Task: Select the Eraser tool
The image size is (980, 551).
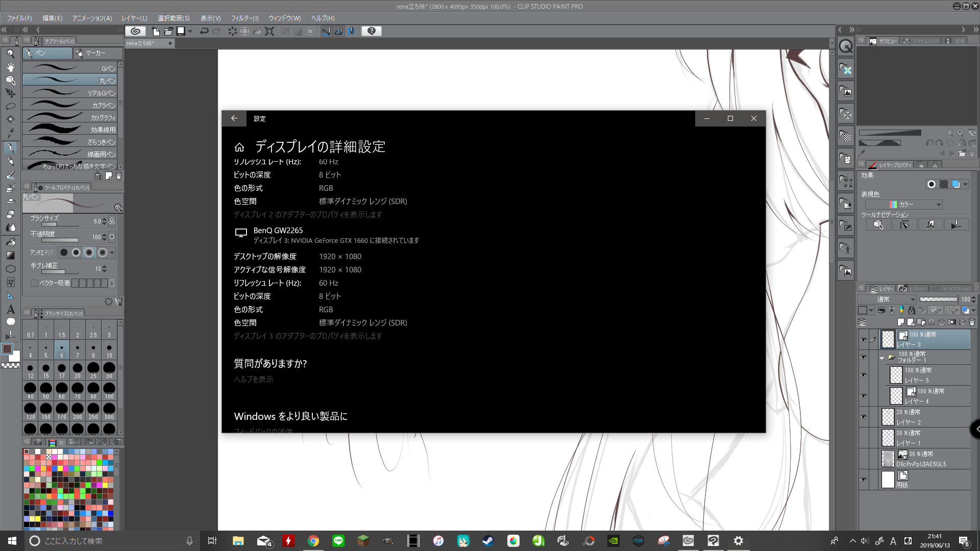Action: coord(10,214)
